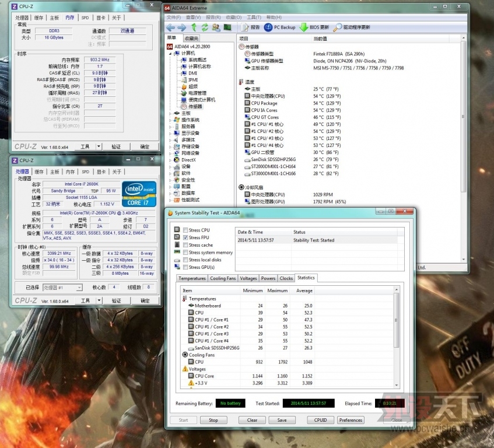
Task: Click the Clear button in stability test
Action: pyautogui.click(x=252, y=420)
